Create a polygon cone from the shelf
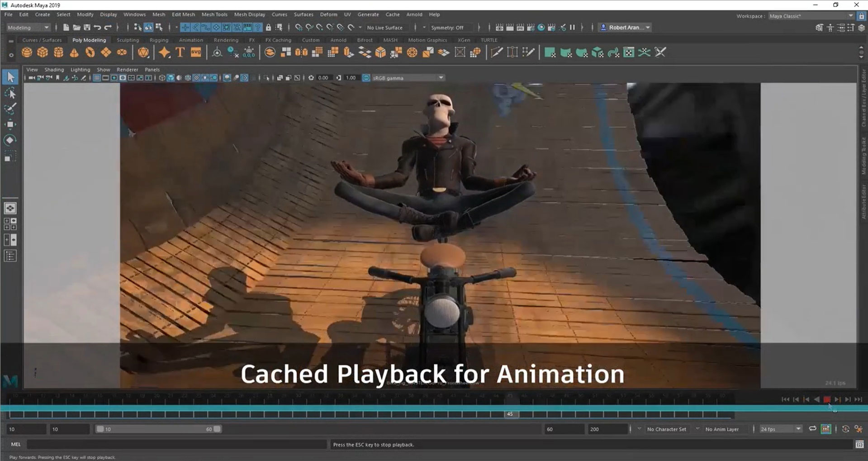Viewport: 868px width, 461px height. click(74, 52)
